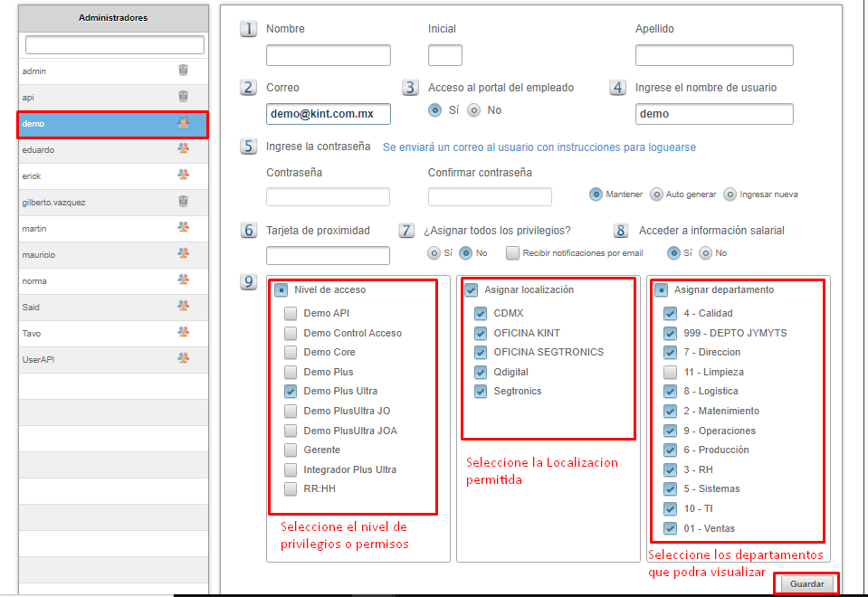Click the users icon next to erick
868x597 pixels.
(x=183, y=175)
